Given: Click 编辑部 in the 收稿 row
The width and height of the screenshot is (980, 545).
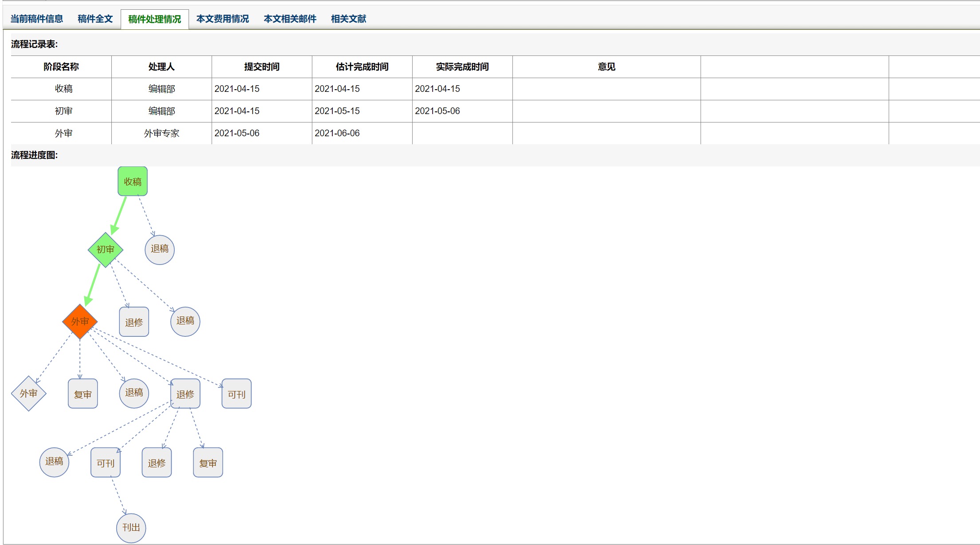Looking at the screenshot, I should tap(161, 89).
